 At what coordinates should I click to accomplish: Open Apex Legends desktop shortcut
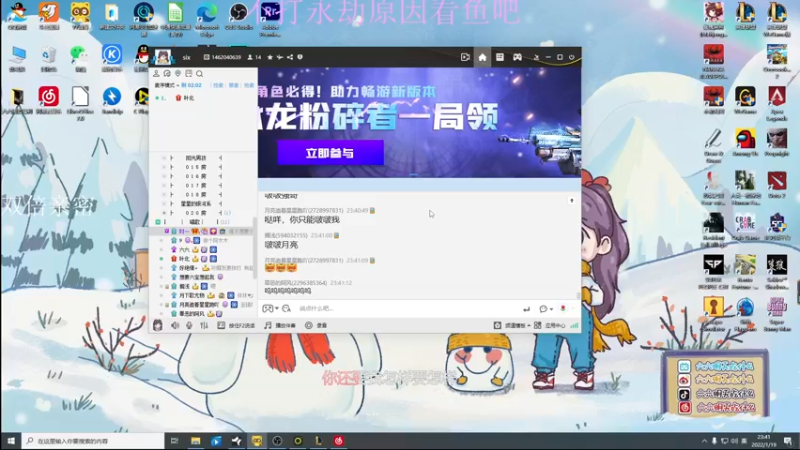[777, 103]
